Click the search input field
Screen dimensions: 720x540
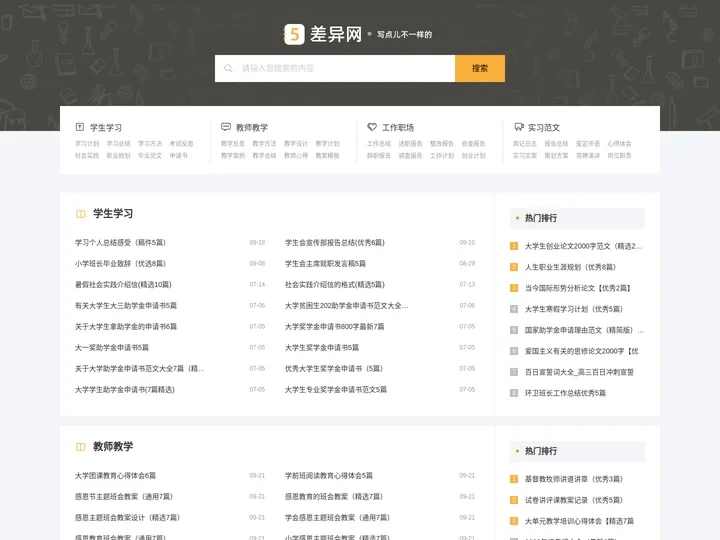click(x=335, y=68)
